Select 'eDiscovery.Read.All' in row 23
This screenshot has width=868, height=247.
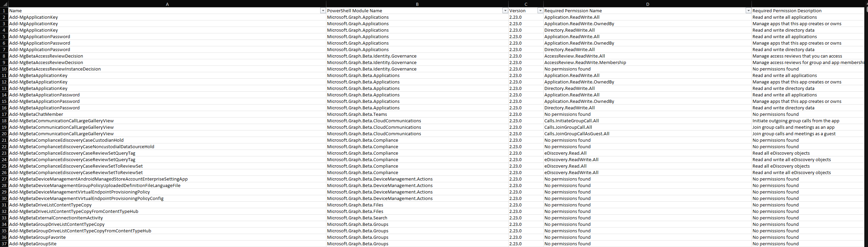click(x=648, y=153)
